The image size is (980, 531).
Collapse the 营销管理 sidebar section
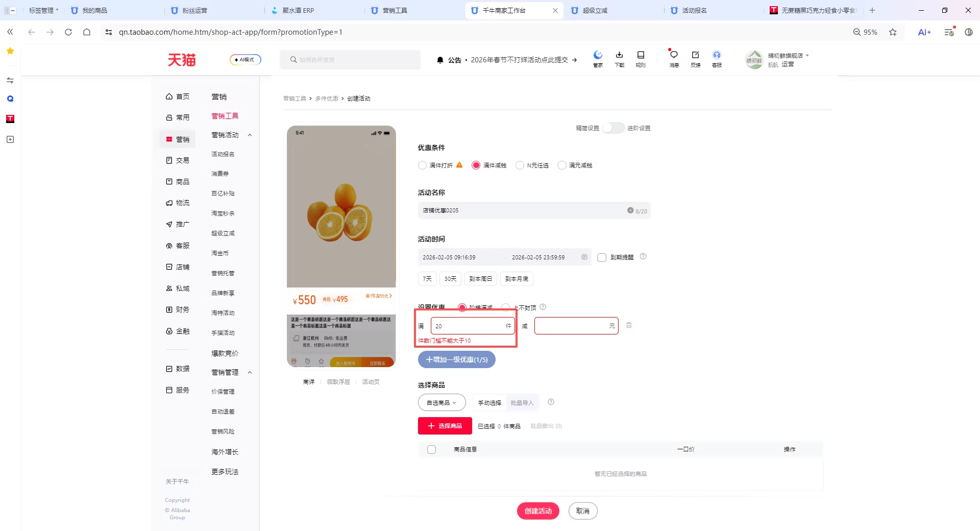[x=250, y=372]
